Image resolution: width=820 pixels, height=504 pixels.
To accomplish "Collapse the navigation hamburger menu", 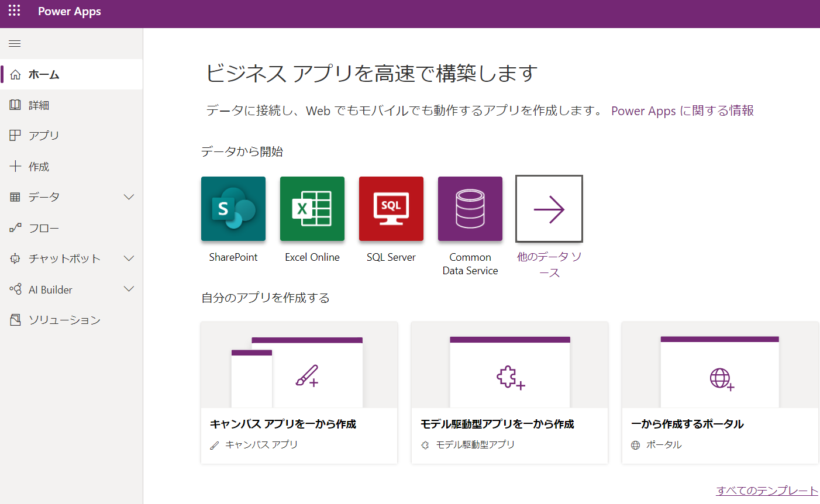I will (x=15, y=43).
